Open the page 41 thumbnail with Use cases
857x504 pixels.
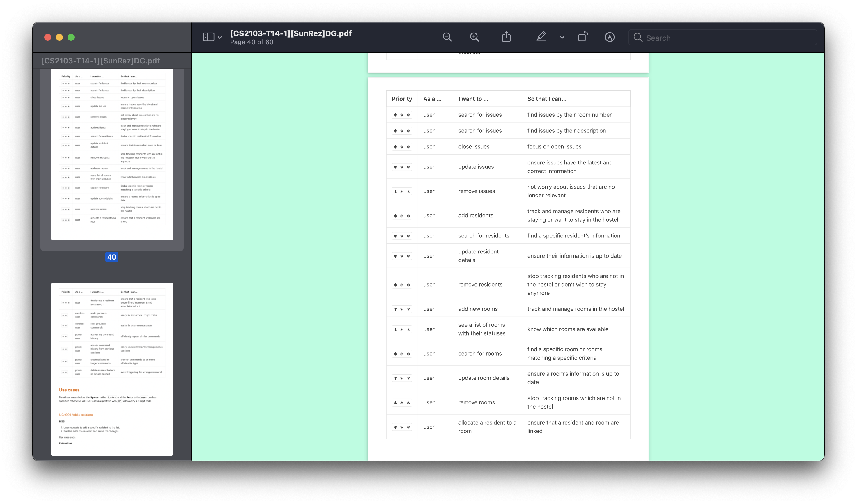coord(112,369)
